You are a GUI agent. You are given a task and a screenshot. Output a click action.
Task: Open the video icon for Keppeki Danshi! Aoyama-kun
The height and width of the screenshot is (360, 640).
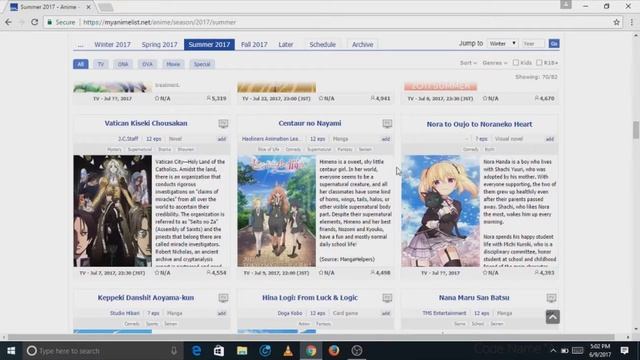pos(223,298)
